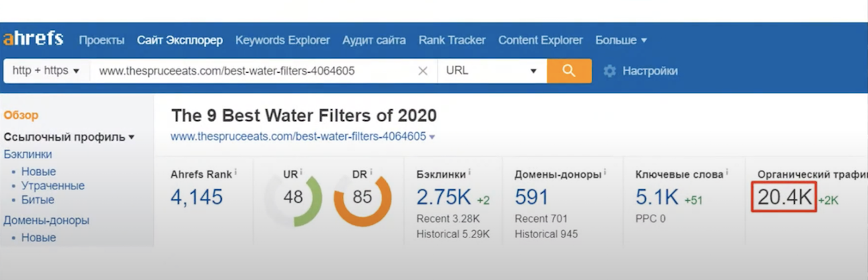The image size is (868, 280).
Task: Open the dropdown arrow after the page URL
Action: click(432, 137)
